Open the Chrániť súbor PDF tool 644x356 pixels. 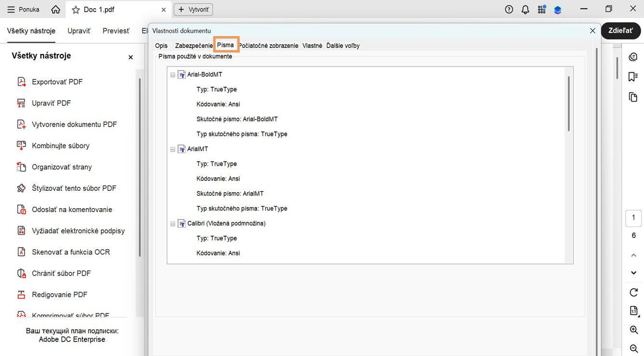61,273
